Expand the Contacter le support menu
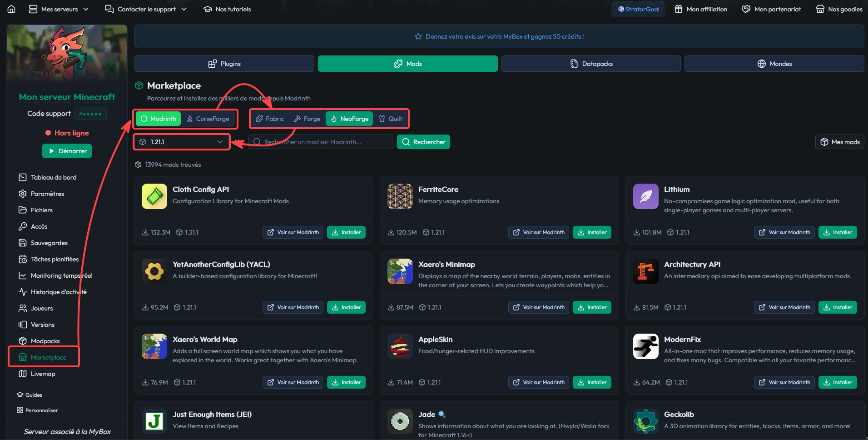Viewport: 868px width, 440px height. [x=146, y=9]
